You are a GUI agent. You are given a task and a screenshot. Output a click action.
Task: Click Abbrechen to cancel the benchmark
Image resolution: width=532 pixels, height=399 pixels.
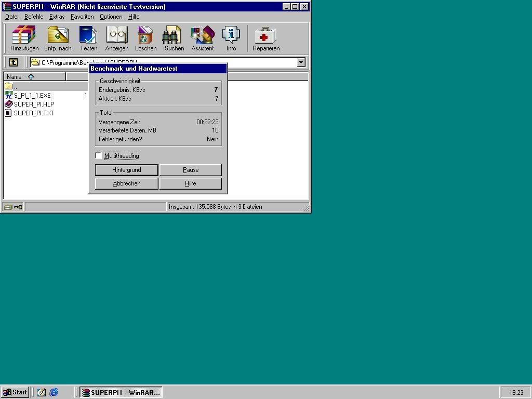tap(127, 183)
